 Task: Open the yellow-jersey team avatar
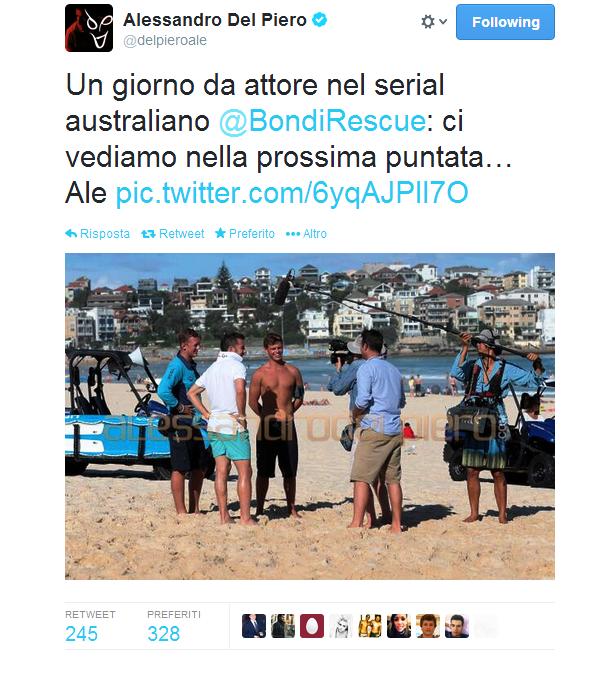[370, 626]
